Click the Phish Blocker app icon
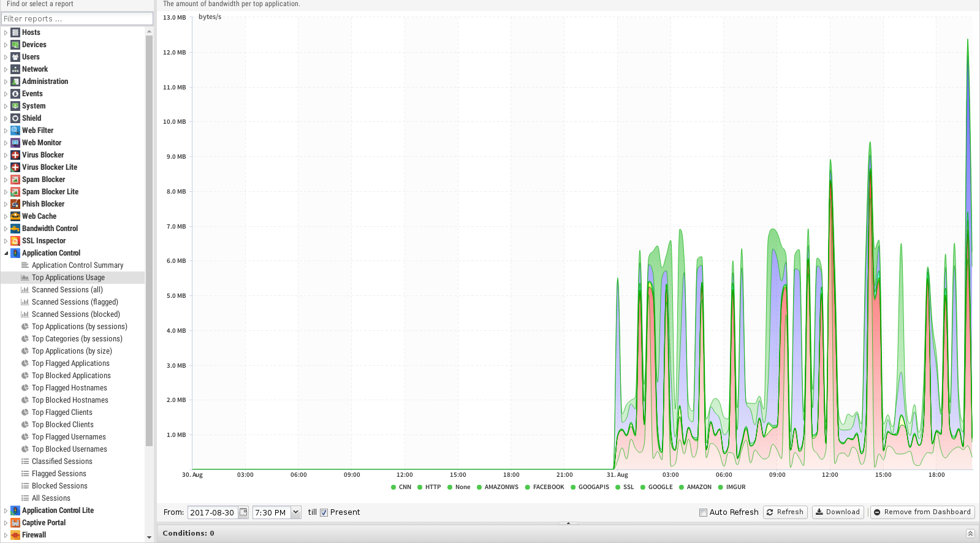This screenshot has height=543, width=980. point(15,204)
